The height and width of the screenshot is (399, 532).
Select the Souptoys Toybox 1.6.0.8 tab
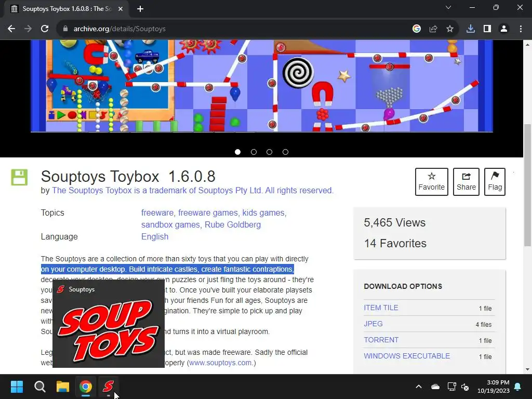[x=66, y=9]
